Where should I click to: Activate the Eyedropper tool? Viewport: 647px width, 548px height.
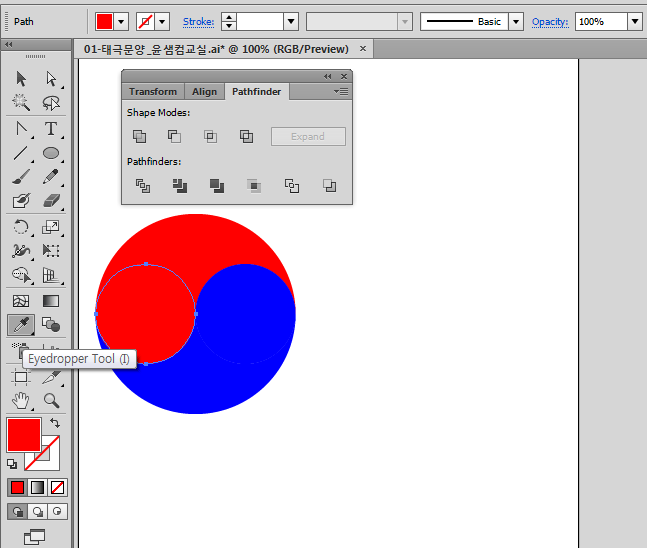21,325
